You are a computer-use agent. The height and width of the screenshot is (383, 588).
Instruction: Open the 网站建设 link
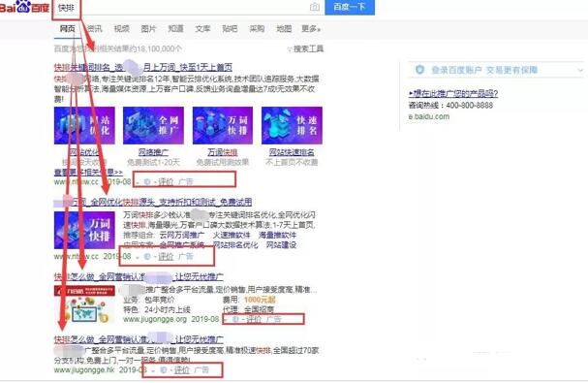tap(281, 245)
